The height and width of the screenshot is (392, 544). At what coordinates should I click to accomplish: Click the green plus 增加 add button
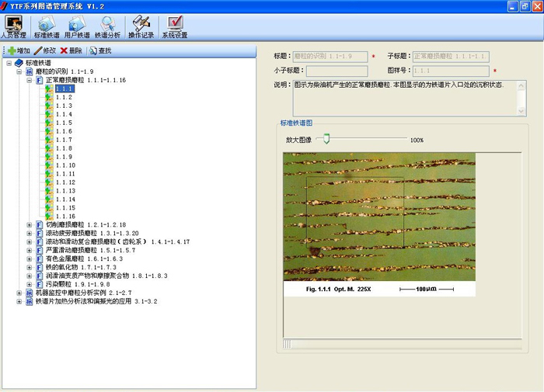point(19,50)
